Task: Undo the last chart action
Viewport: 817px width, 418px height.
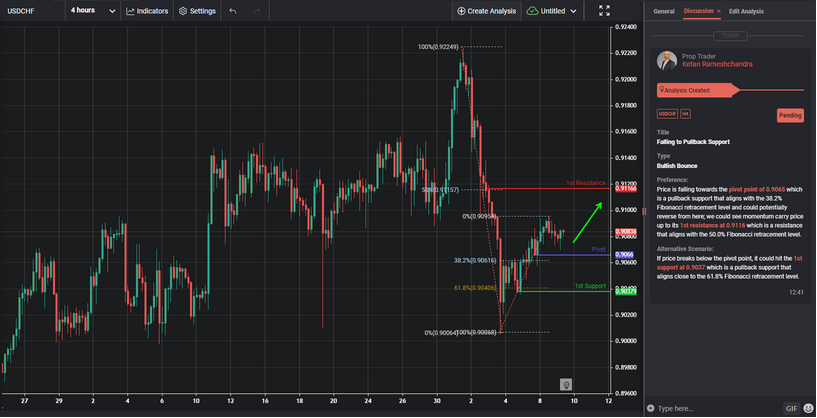Action: (x=232, y=11)
